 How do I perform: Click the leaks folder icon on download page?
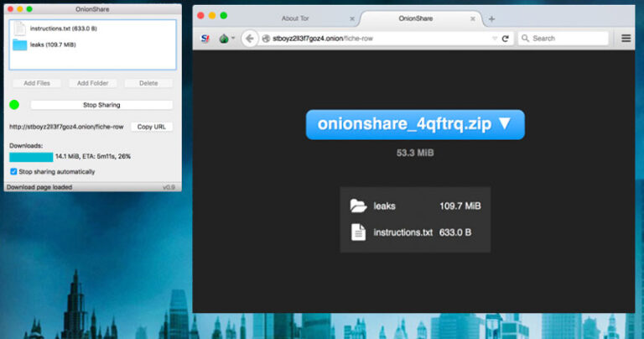[358, 206]
